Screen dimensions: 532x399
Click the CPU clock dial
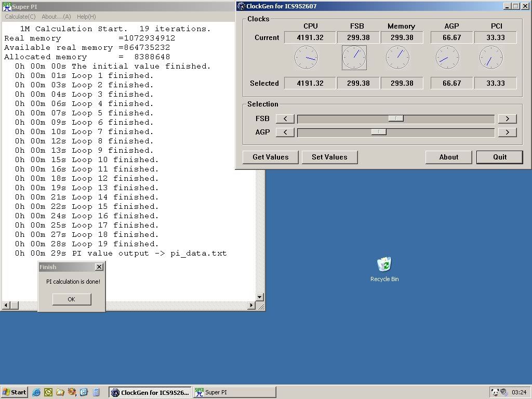(307, 58)
